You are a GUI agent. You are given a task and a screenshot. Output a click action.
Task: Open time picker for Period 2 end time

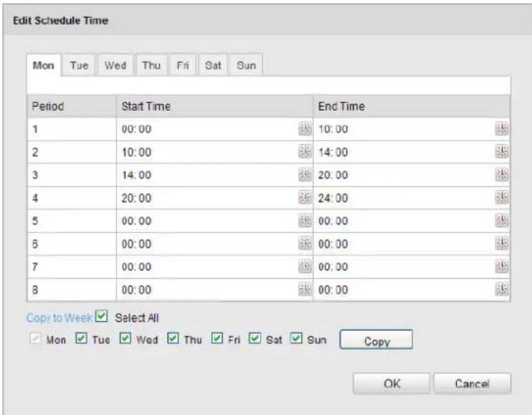[502, 152]
